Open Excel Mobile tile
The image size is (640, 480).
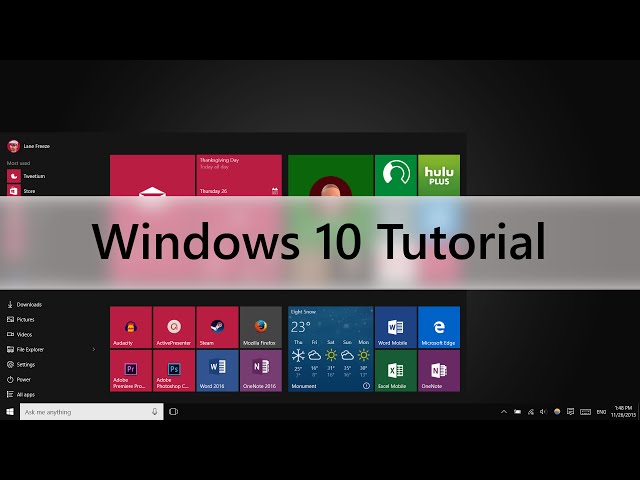tap(396, 371)
